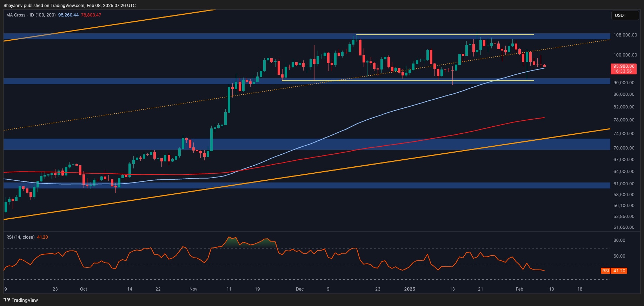The image size is (644, 306).
Task: Select the RSI (14, close) indicator legend
Action: point(20,237)
